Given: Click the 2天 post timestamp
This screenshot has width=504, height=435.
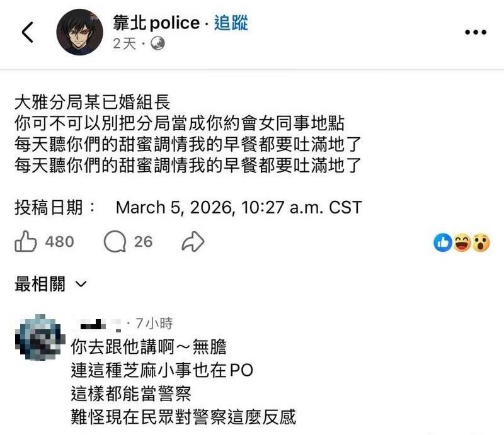Looking at the screenshot, I should [125, 43].
